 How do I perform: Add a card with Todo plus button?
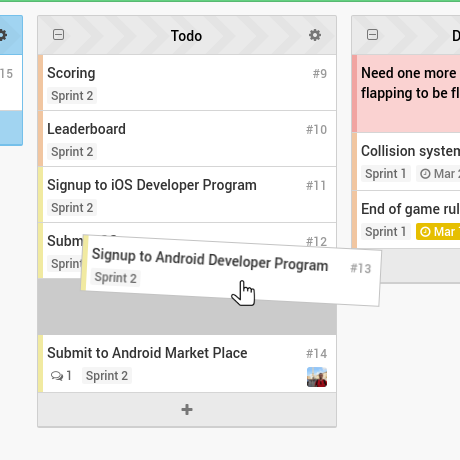187,409
